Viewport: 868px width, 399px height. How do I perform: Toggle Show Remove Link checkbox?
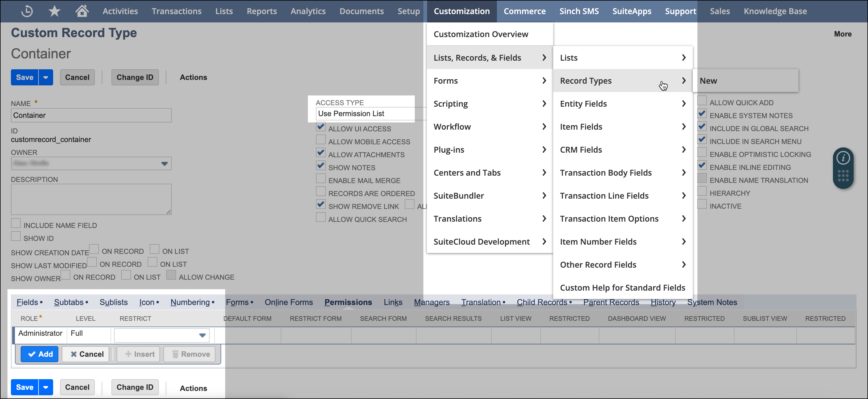(x=321, y=205)
